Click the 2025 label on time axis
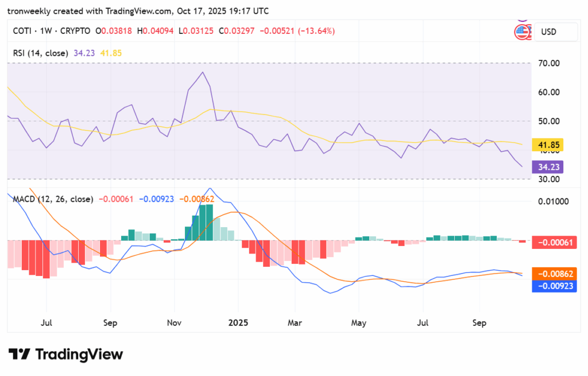Screen dimensions: 588x376 pyautogui.click(x=237, y=323)
